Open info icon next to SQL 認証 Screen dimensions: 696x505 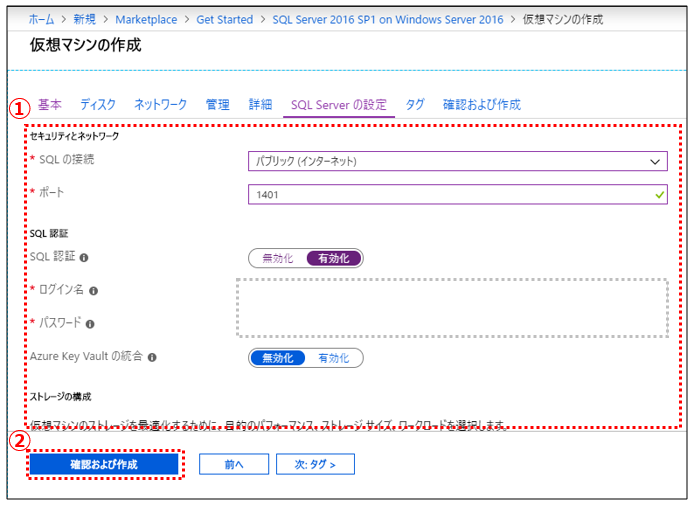(84, 257)
